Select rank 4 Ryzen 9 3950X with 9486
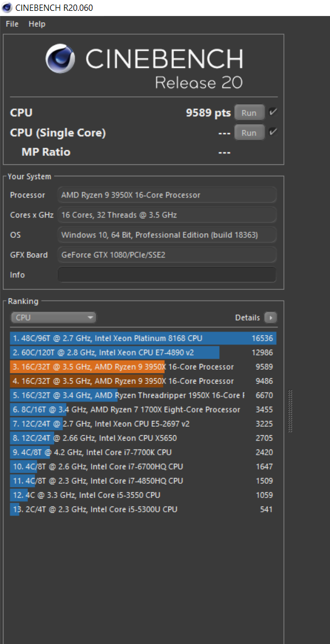This screenshot has height=644, width=330. (x=143, y=381)
